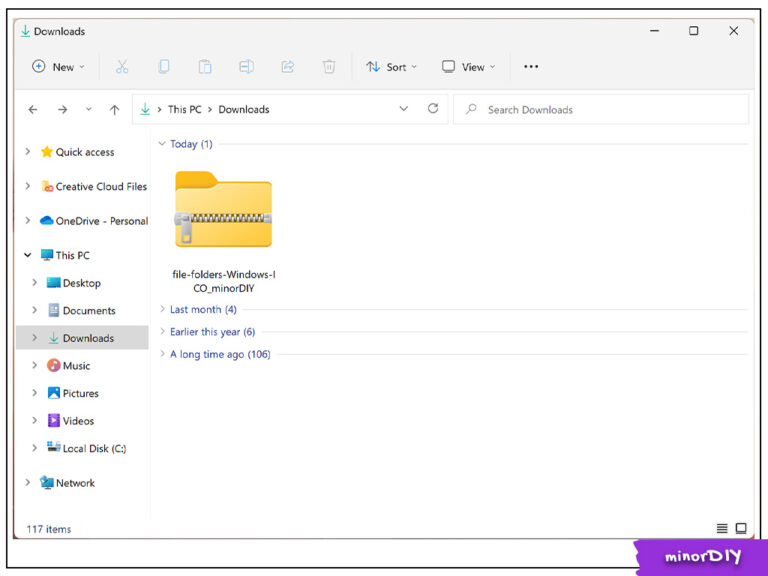Viewport: 768px width, 576px height.
Task: Click the Creative Cloud Files folder icon
Action: tap(47, 186)
